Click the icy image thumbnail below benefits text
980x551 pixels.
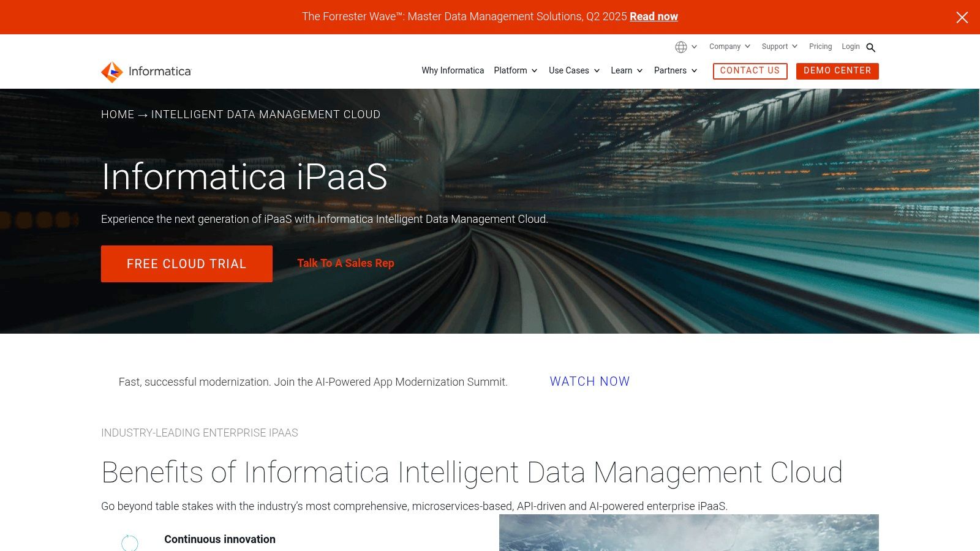pos(689,533)
